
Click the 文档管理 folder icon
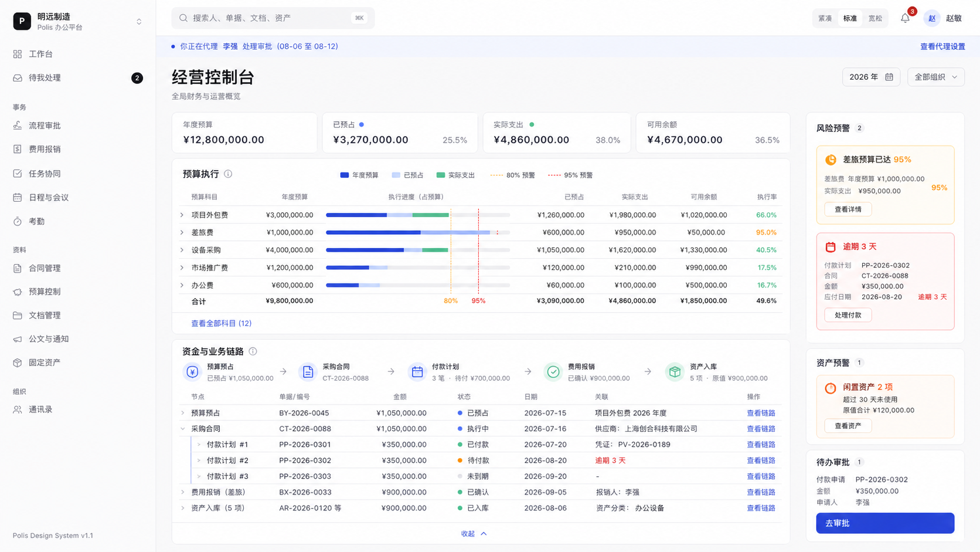point(18,315)
